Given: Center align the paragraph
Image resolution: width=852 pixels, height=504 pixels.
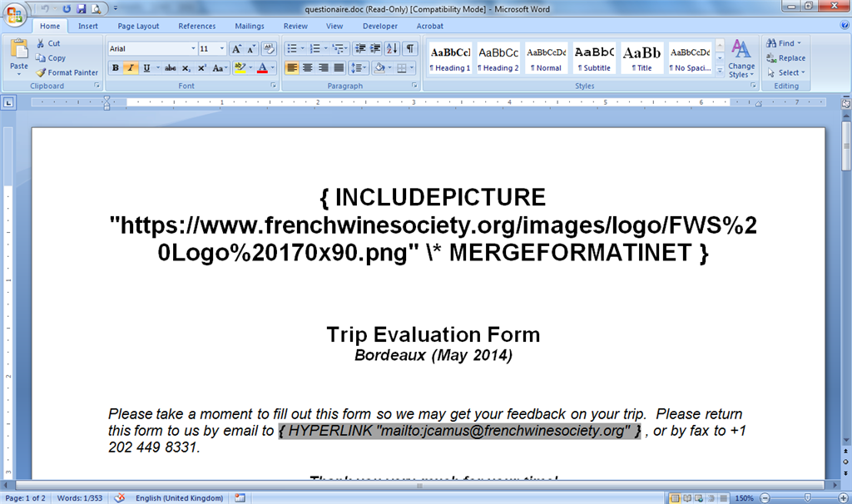Looking at the screenshot, I should point(308,68).
